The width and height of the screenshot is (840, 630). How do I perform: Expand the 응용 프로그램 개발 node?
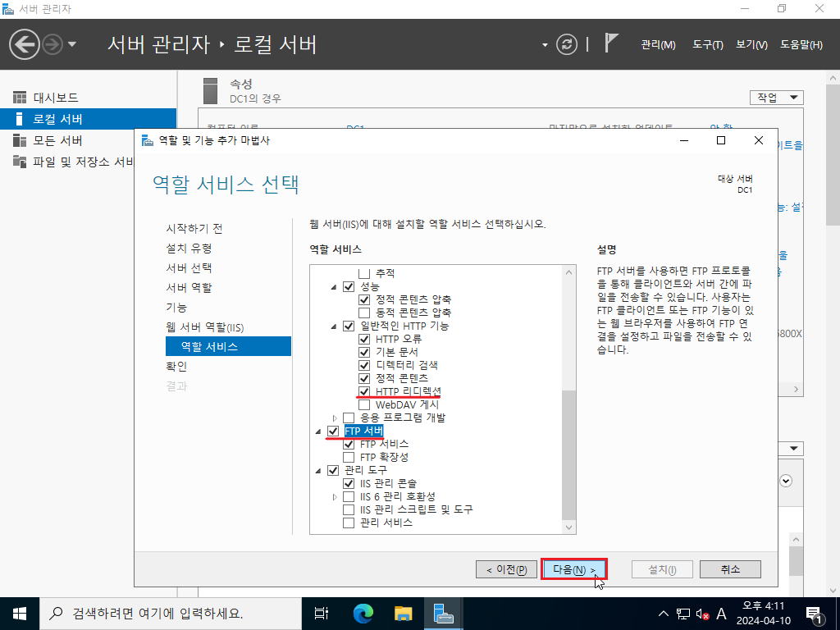335,418
